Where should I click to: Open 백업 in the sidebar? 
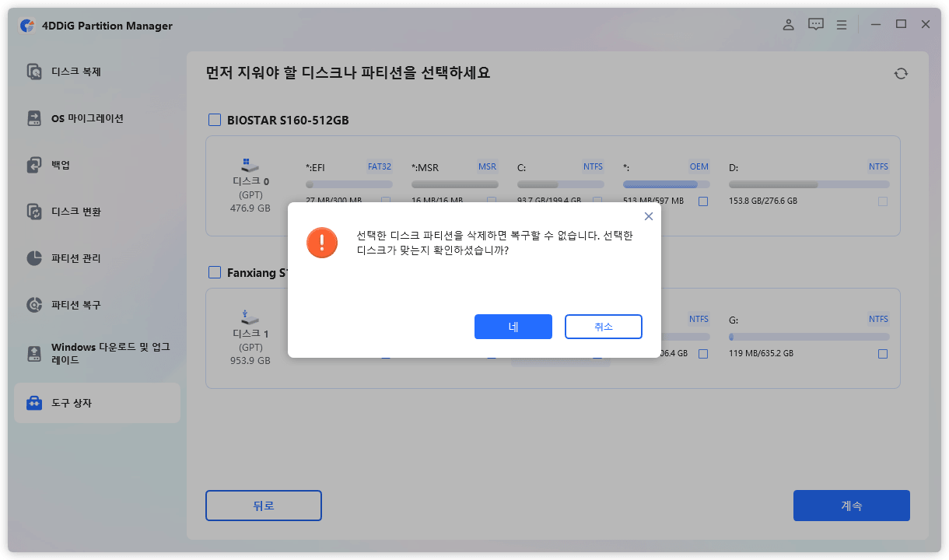97,165
